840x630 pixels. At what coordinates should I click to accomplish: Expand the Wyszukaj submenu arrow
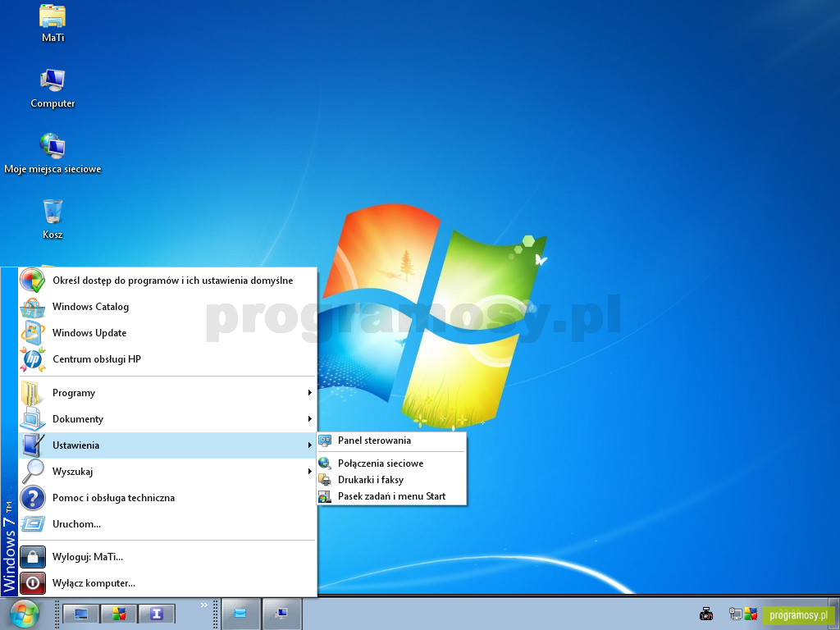tap(309, 472)
